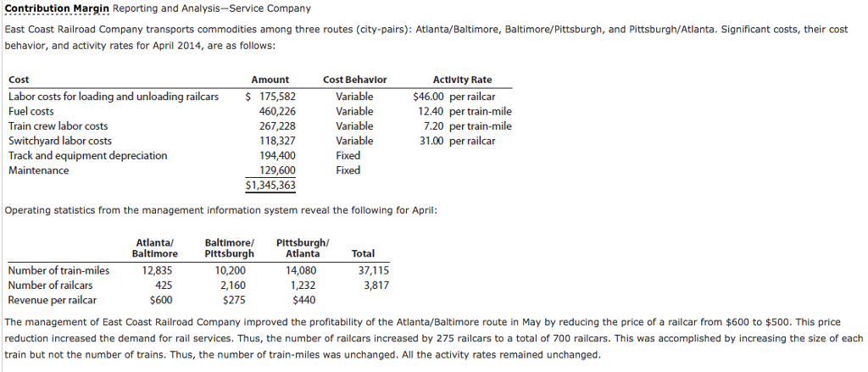Select the Train crew labor costs label

coord(58,126)
